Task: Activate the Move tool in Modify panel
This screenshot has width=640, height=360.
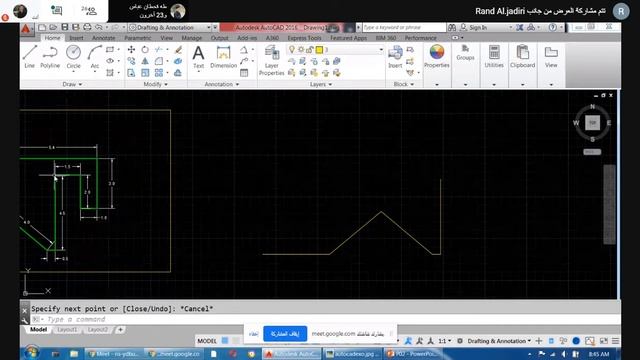Action: pyautogui.click(x=131, y=50)
